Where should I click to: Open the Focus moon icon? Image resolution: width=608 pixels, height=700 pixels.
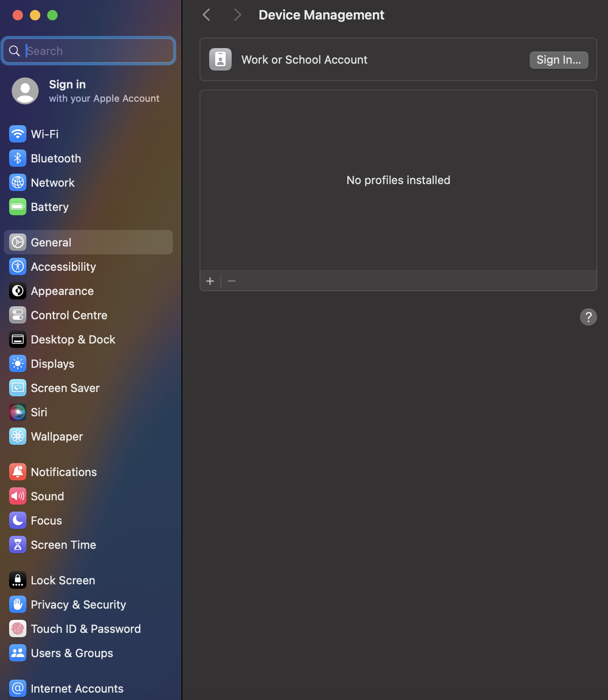(x=18, y=521)
